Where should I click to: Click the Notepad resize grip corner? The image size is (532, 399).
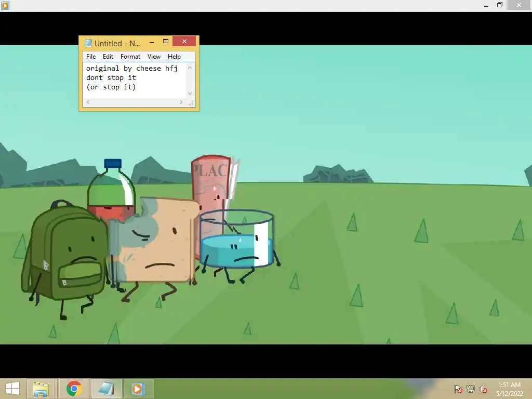click(191, 103)
